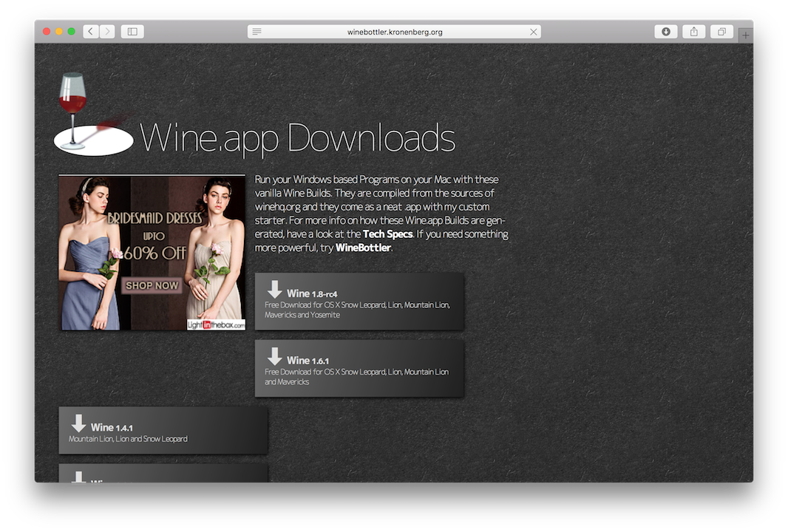Click SHOP NOW in the bridesmaid ad
Image resolution: width=788 pixels, height=532 pixels.
click(152, 285)
